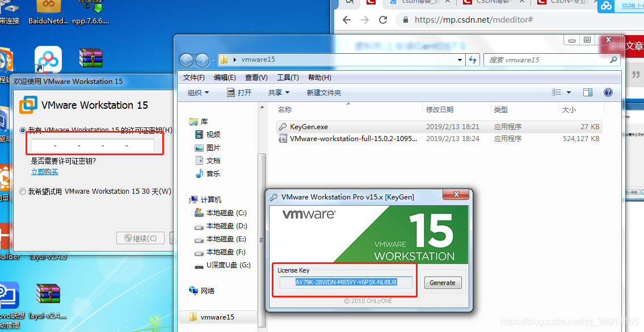Select the generated License Key field
Screen dimensions: 644x332
[346, 282]
